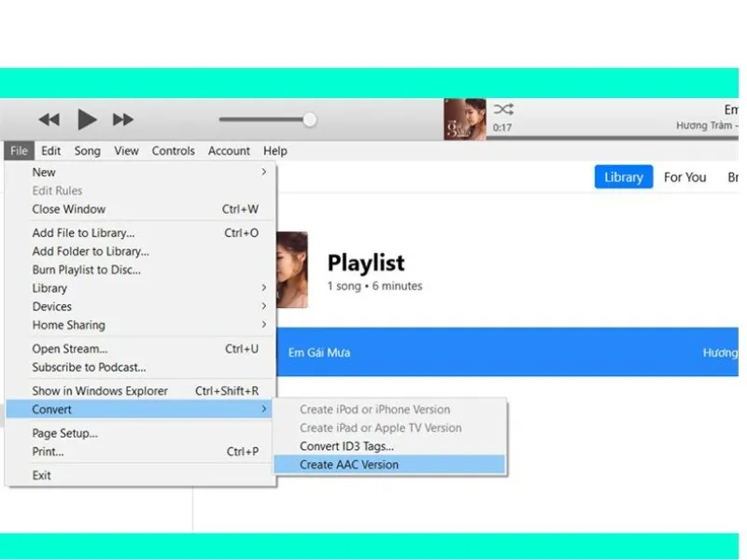Expand the Home Sharing submenu
The image size is (747, 560).
139,325
